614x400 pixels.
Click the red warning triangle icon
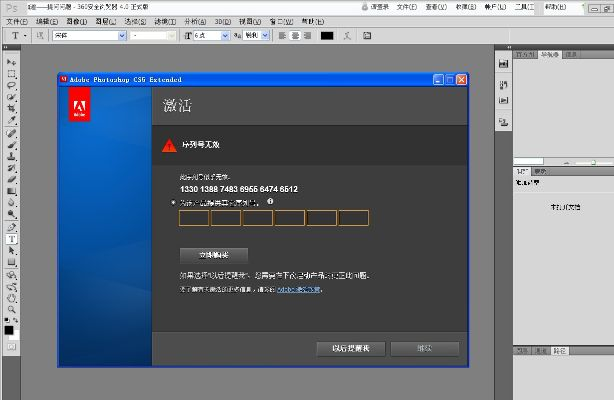tap(168, 146)
